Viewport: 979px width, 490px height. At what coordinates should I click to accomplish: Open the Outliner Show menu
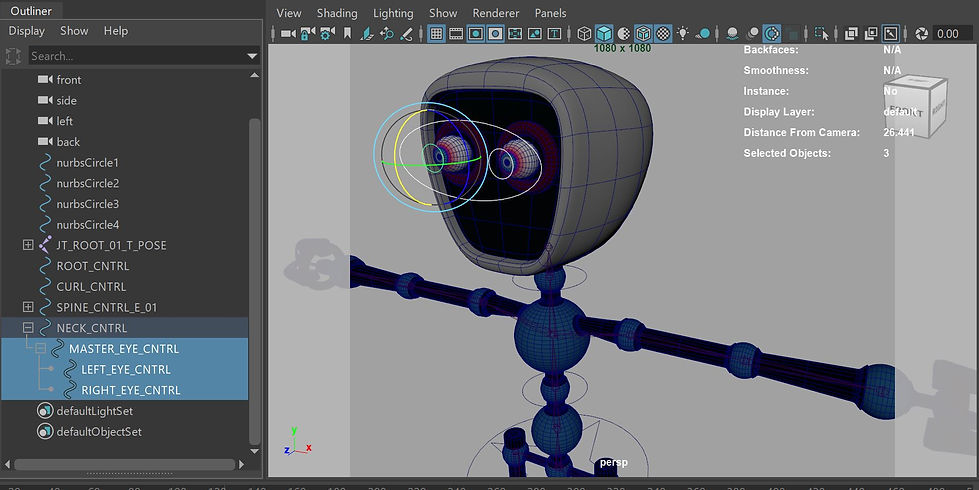click(x=74, y=31)
